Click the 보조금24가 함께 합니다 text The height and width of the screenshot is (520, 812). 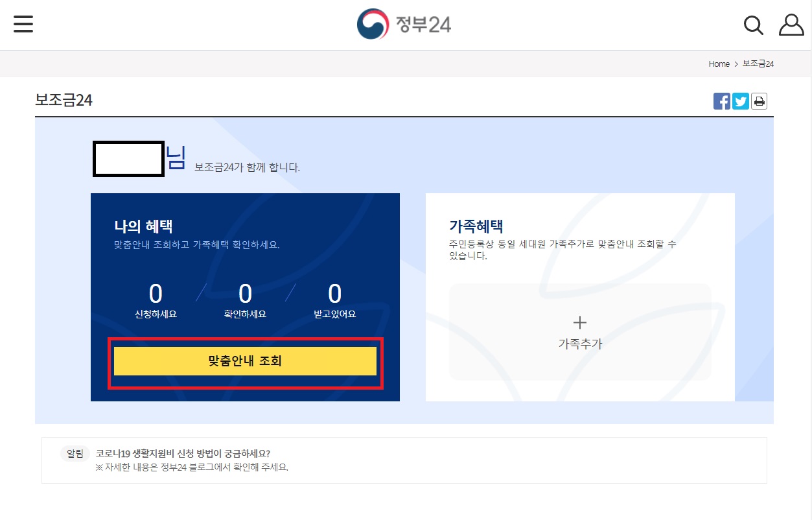point(247,167)
